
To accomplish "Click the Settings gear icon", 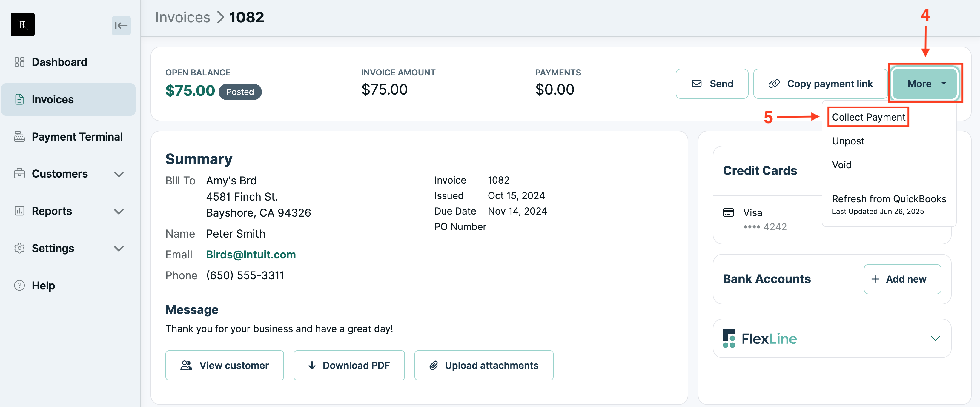I will (x=19, y=248).
